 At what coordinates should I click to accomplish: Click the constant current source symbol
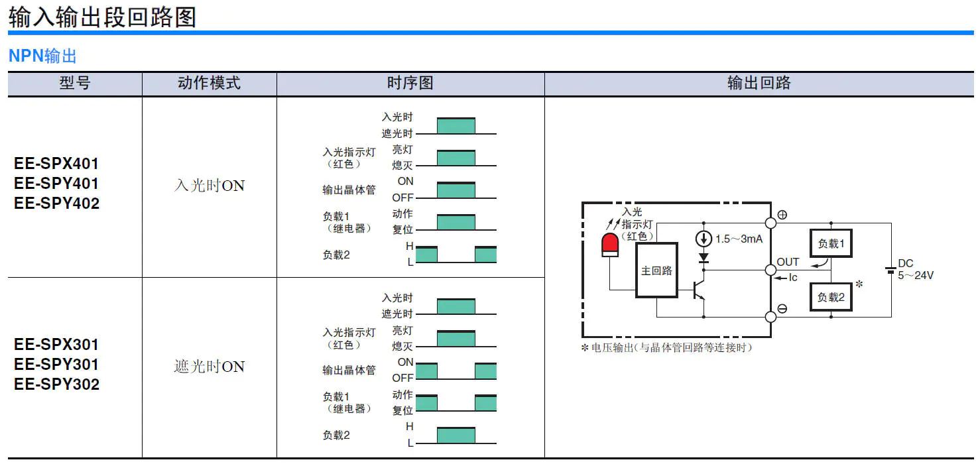point(704,238)
